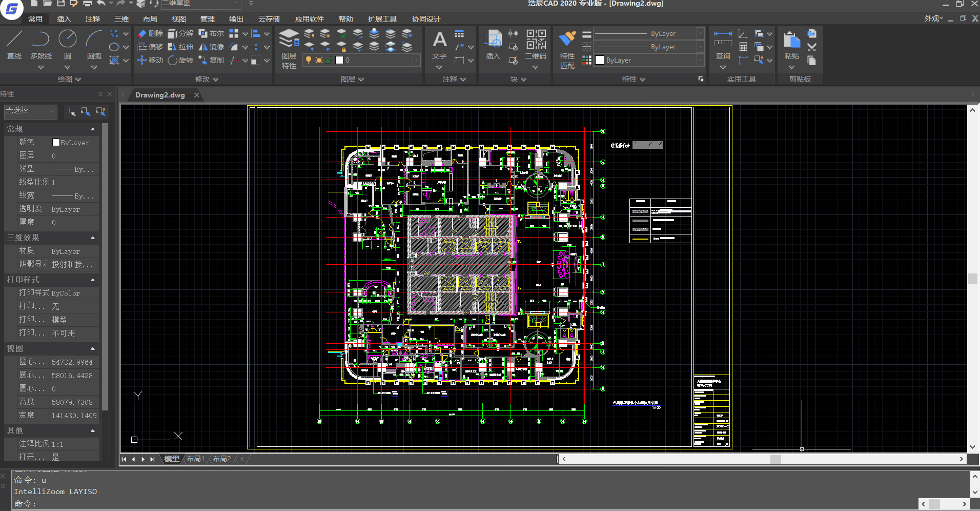This screenshot has width=980, height=511.
Task: Click the 粘贴 paste icon
Action: 791,45
